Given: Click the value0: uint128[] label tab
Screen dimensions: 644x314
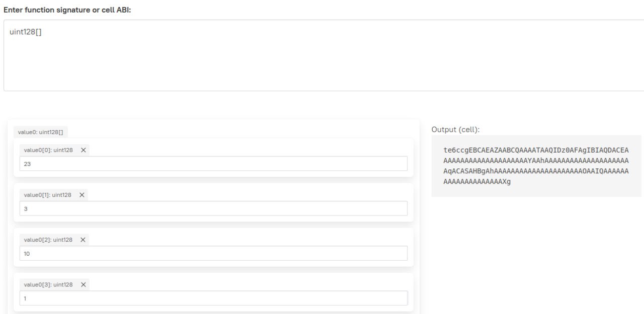Looking at the screenshot, I should click(41, 132).
